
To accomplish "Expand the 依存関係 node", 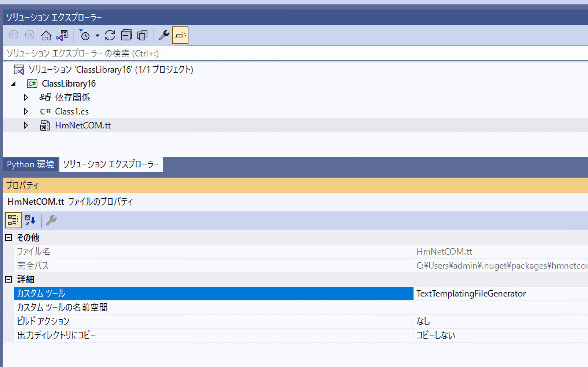I will 26,97.
